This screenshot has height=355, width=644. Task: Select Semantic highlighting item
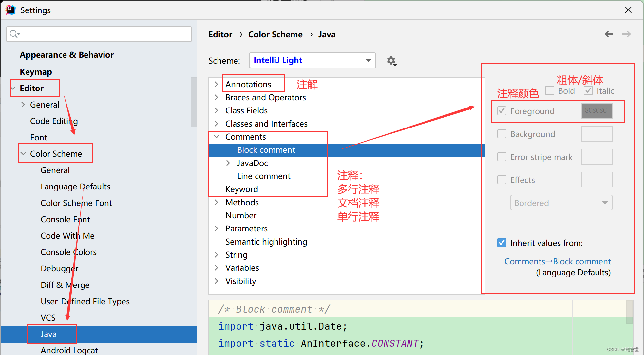point(266,242)
